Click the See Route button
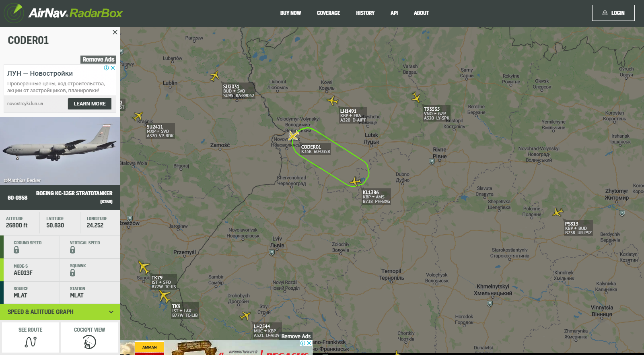 click(x=31, y=337)
